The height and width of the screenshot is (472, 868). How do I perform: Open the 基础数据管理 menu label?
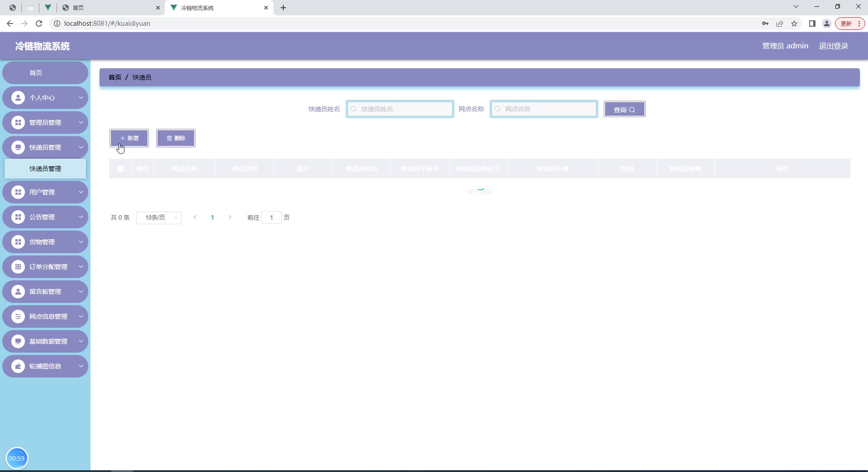pos(48,341)
